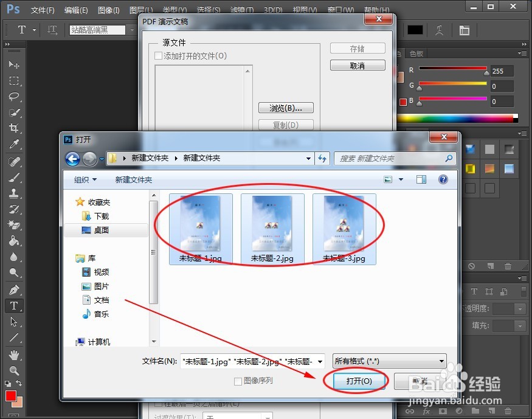Toggle the preview pane in Open dialog
Viewport: 532px width, 419px height.
[421, 179]
